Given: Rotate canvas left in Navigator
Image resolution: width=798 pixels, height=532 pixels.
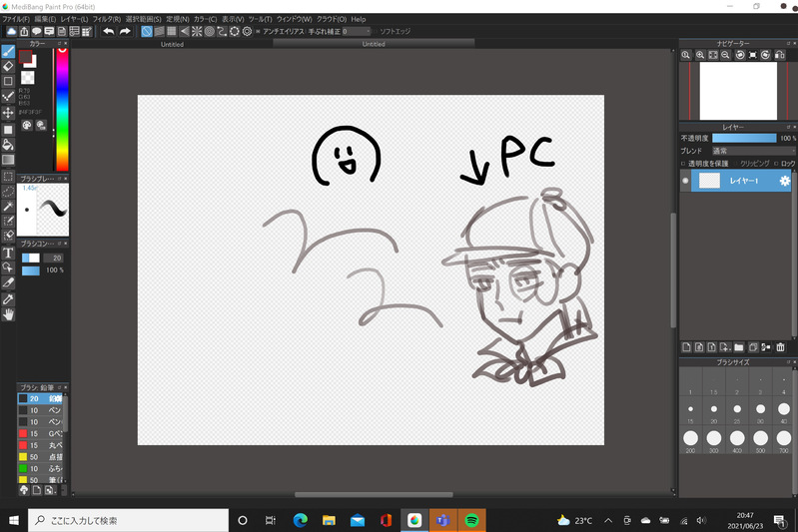Looking at the screenshot, I should (740, 55).
